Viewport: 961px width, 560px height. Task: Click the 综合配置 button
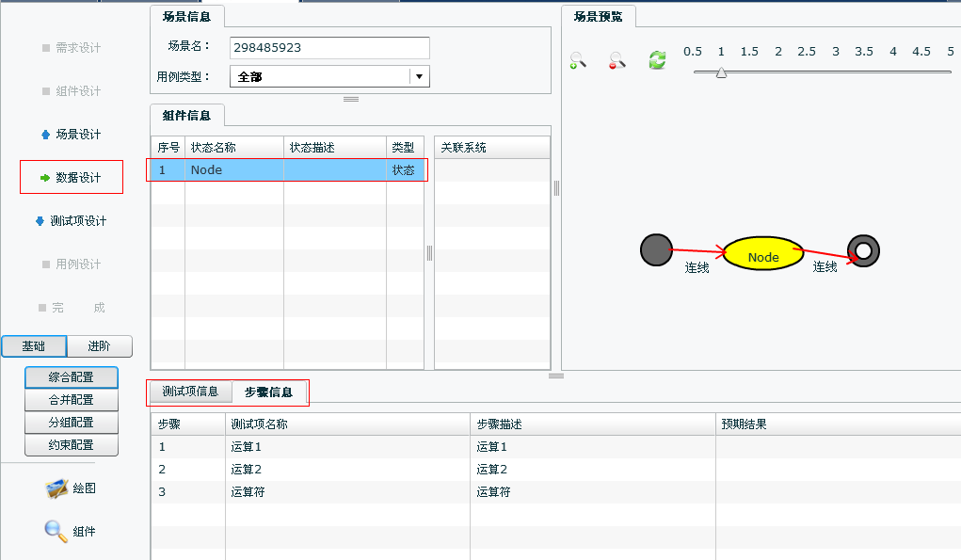(71, 377)
